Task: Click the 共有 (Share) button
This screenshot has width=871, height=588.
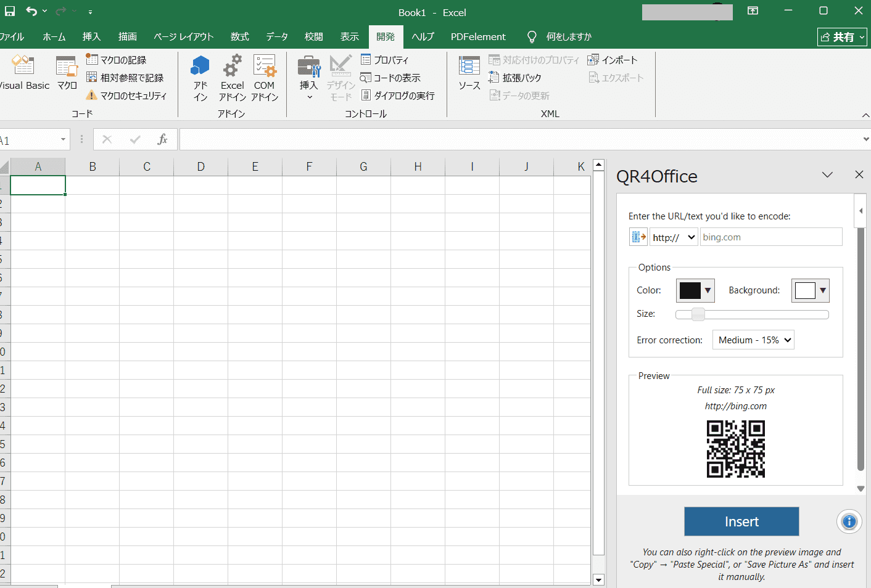Action: (x=842, y=37)
